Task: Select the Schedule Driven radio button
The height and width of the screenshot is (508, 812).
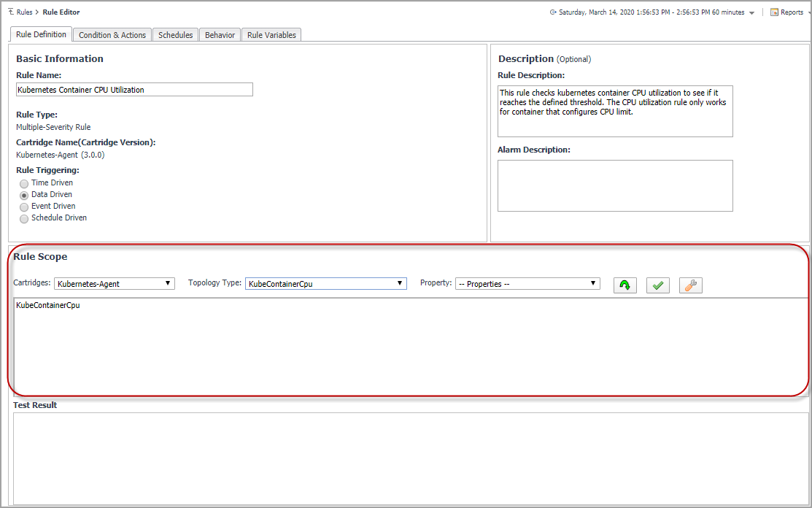Action: pos(24,219)
